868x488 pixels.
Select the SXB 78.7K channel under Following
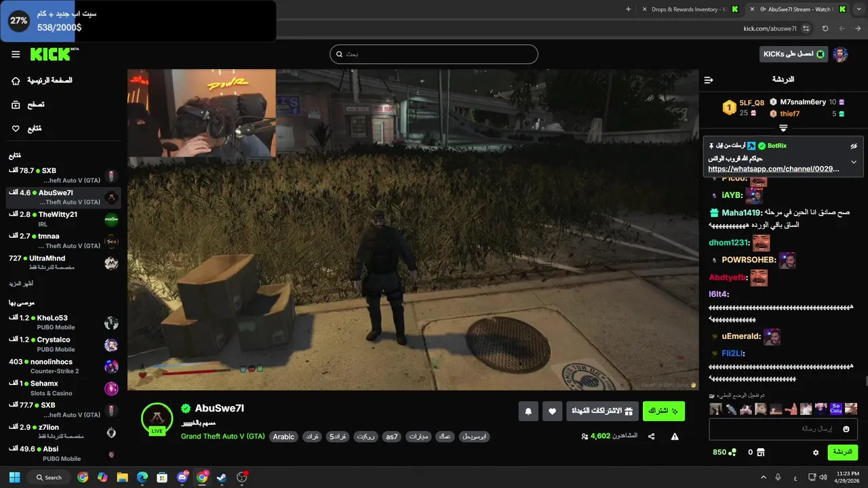point(64,175)
